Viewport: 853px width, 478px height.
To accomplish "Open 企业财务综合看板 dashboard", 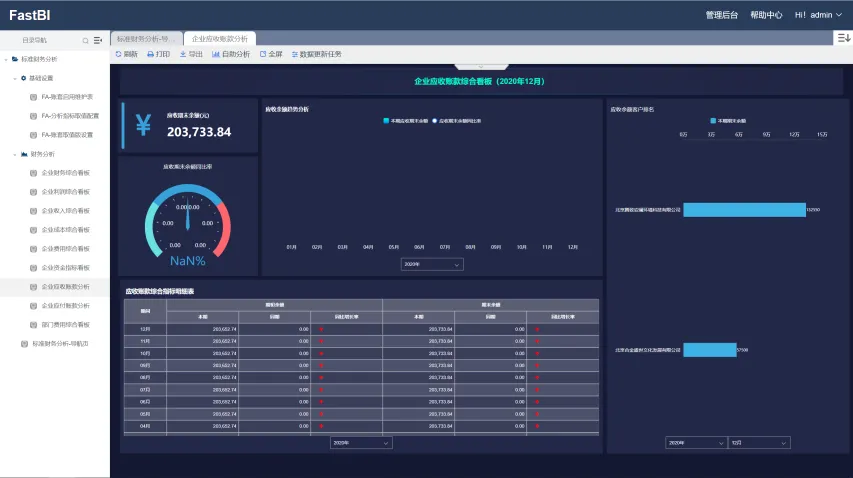I will 66,173.
